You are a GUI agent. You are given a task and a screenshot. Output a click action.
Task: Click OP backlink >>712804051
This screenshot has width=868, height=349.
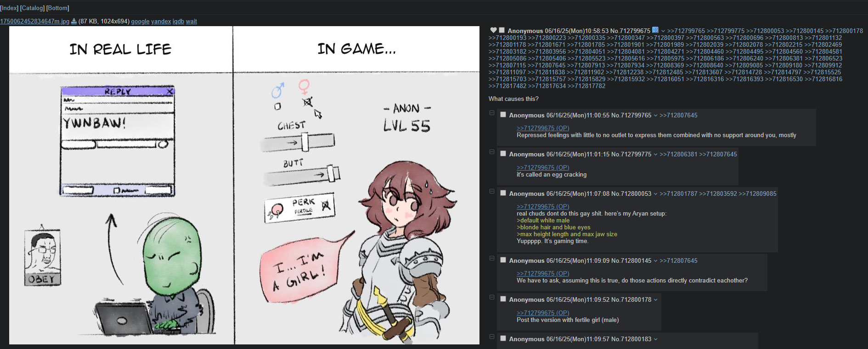586,52
